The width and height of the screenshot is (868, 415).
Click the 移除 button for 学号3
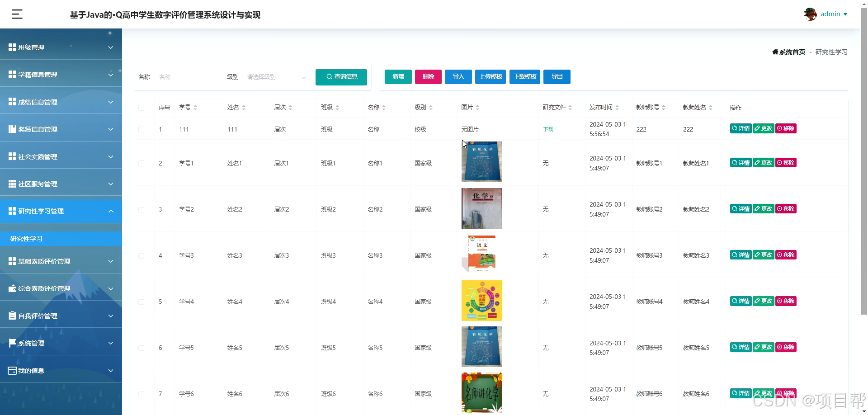click(786, 255)
